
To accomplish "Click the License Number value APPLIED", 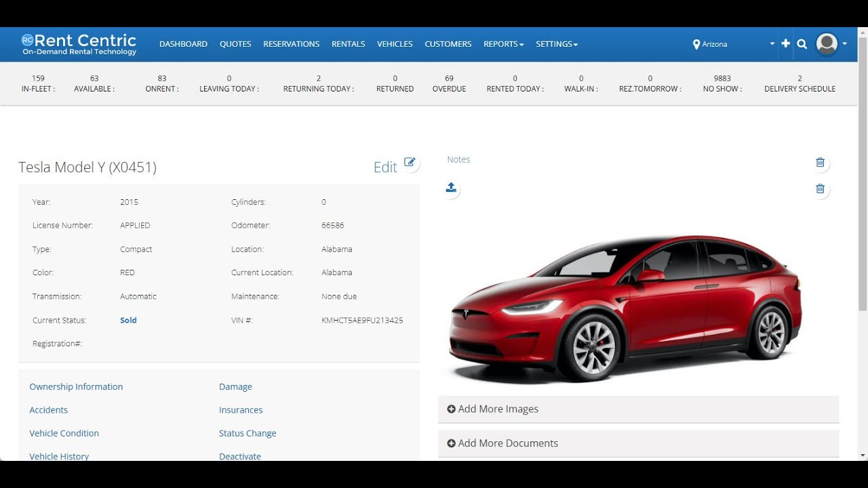I will pos(135,226).
